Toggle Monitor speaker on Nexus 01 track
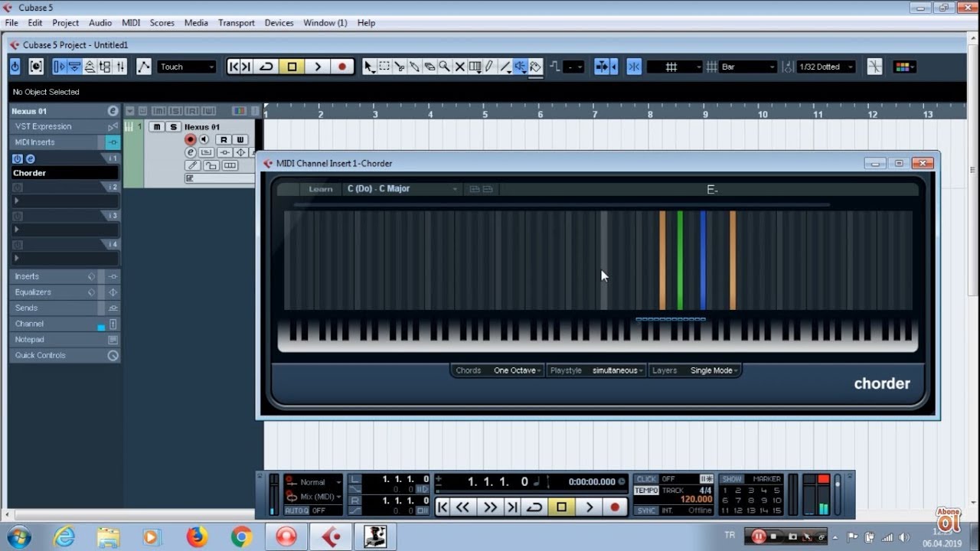The height and width of the screenshot is (551, 980). (204, 139)
